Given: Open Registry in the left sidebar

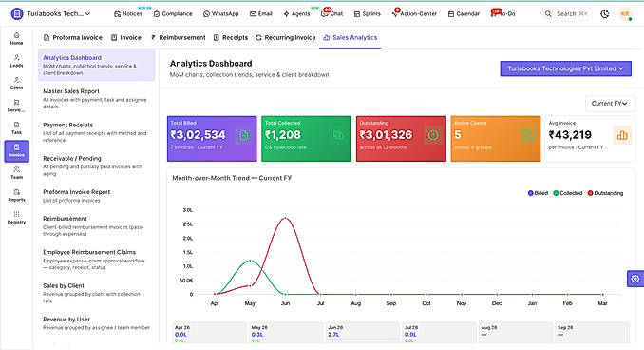Looking at the screenshot, I should [x=16, y=218].
